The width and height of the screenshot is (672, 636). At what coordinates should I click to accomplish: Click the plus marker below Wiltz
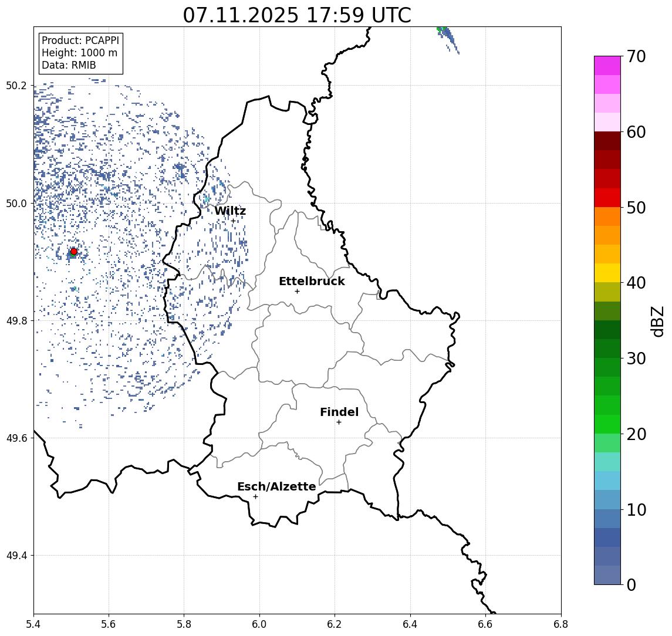tap(233, 221)
